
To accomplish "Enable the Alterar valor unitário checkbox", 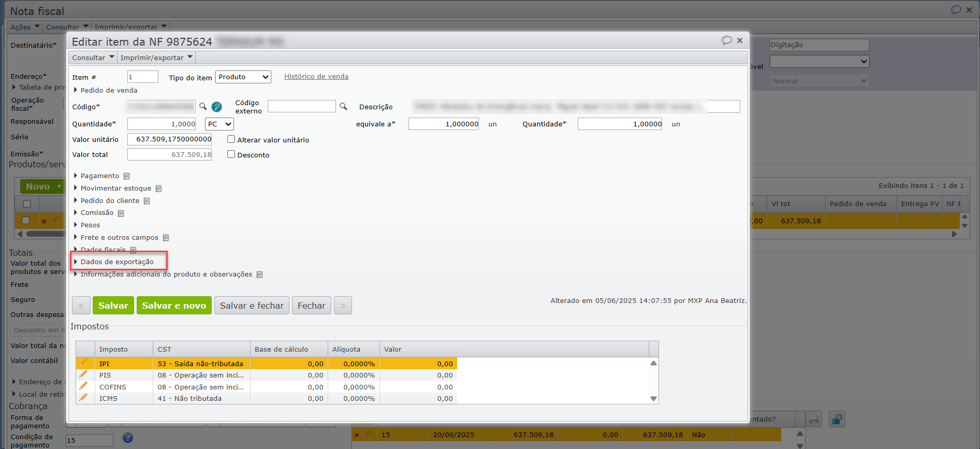I will click(231, 139).
